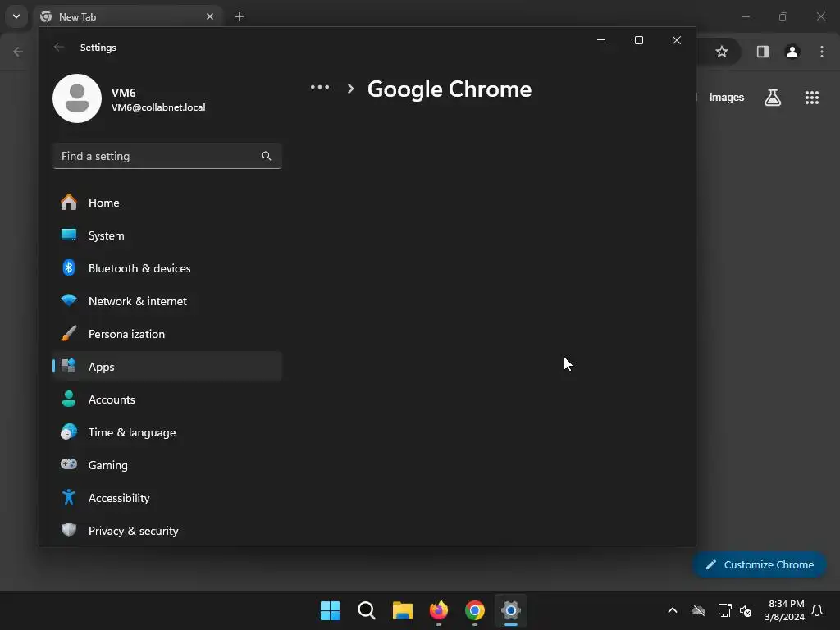This screenshot has height=630, width=840.
Task: Click Chrome's back navigation arrow
Action: (x=18, y=52)
